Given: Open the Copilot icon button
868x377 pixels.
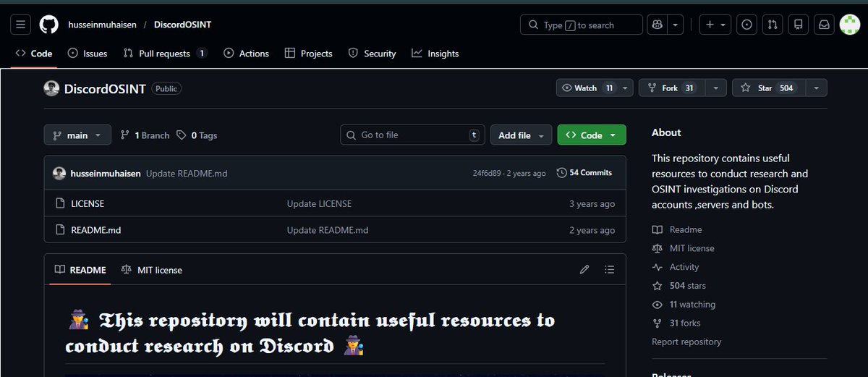Looking at the screenshot, I should [657, 25].
